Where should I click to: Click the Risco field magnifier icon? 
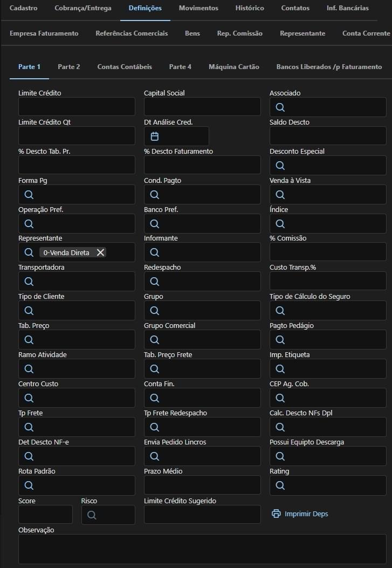(92, 515)
